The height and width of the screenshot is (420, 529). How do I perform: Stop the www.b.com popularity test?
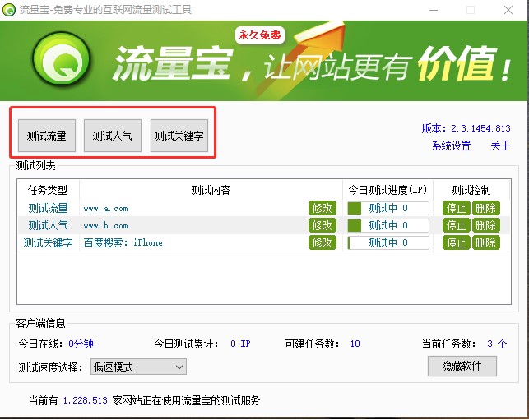(456, 225)
